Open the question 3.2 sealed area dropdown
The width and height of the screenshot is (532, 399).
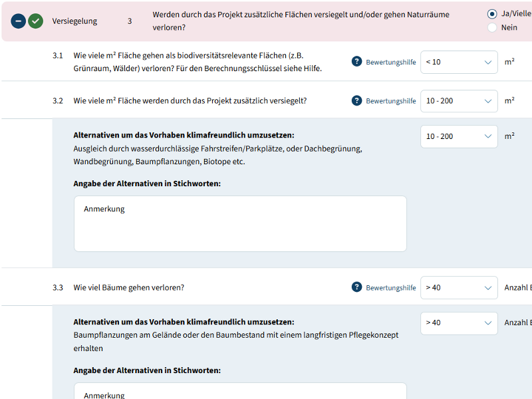pos(459,100)
